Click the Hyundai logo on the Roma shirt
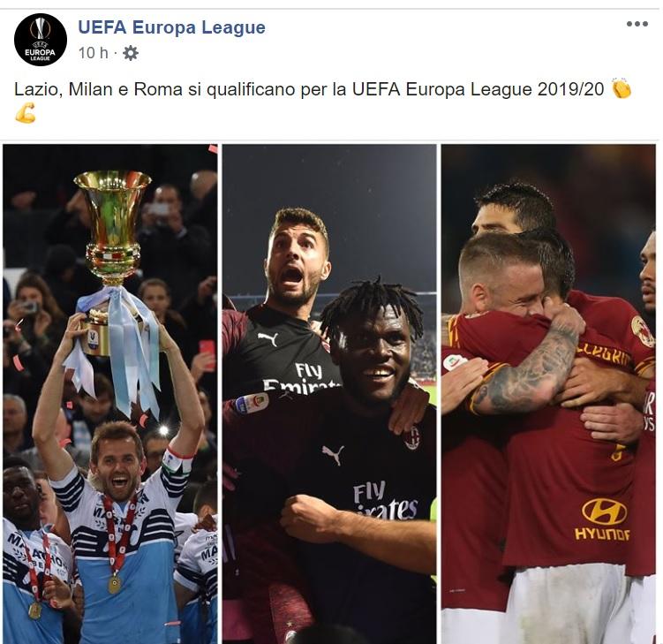The height and width of the screenshot is (644, 663). click(603, 519)
